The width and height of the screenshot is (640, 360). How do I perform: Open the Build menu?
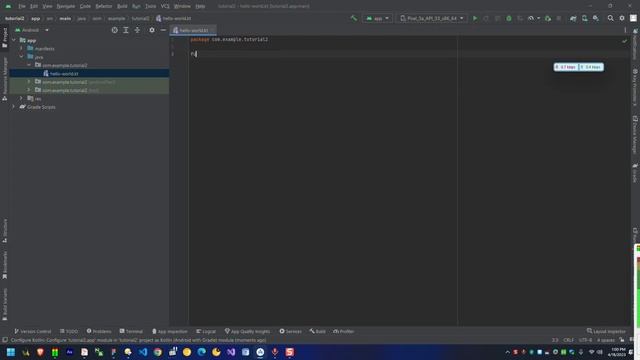(122, 6)
